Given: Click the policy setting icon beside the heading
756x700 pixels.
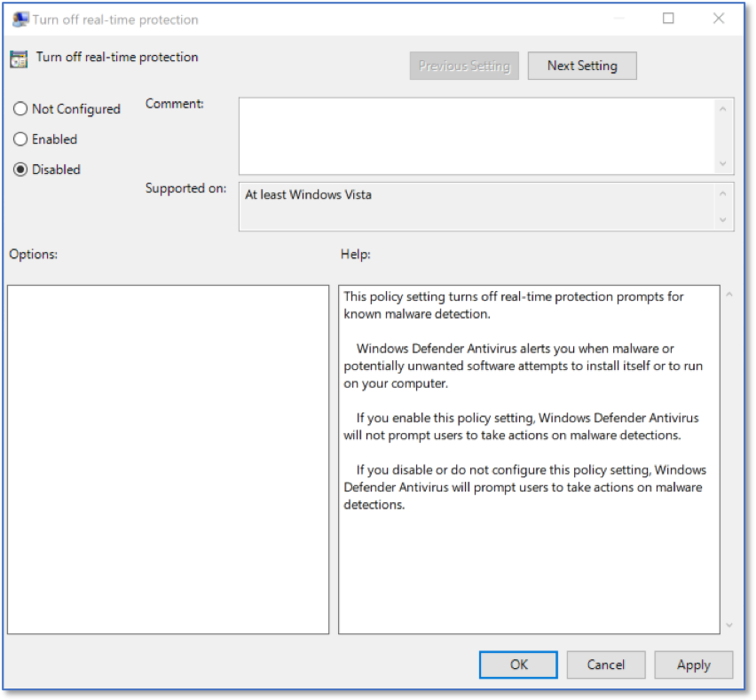Looking at the screenshot, I should point(19,59).
